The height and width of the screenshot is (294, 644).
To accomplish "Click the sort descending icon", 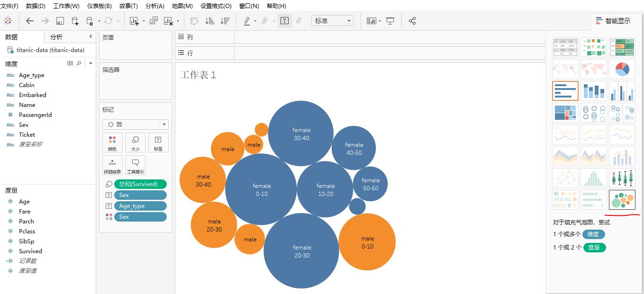I will click(x=225, y=21).
